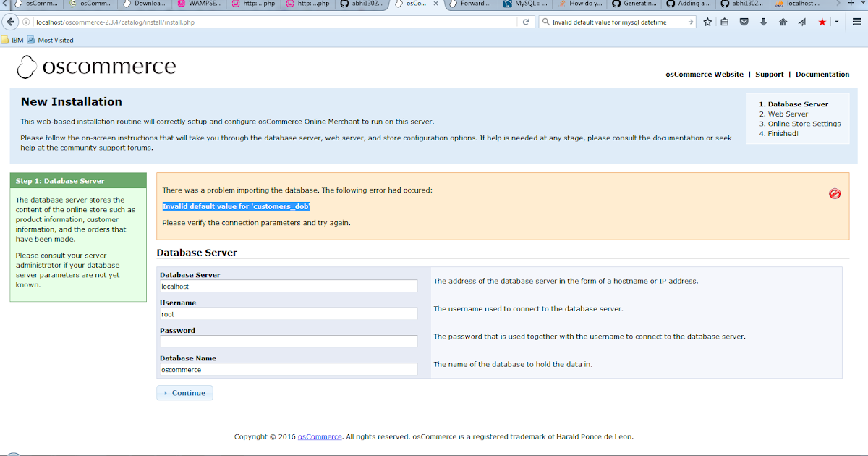Viewport: 868px width, 456px height.
Task: Click the highlighted 'Invalid default value' error text
Action: (237, 206)
